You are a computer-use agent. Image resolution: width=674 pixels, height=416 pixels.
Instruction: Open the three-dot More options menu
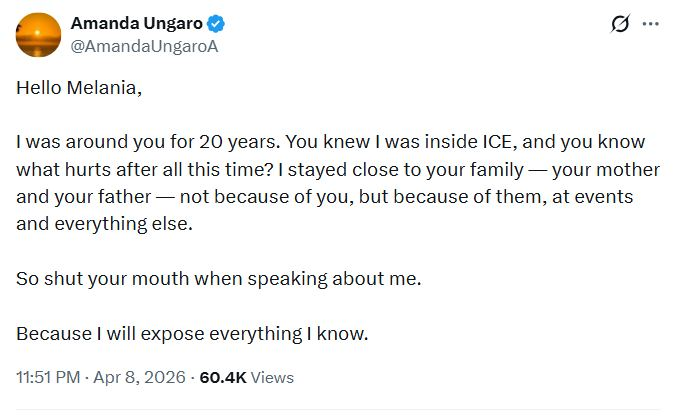coord(651,24)
